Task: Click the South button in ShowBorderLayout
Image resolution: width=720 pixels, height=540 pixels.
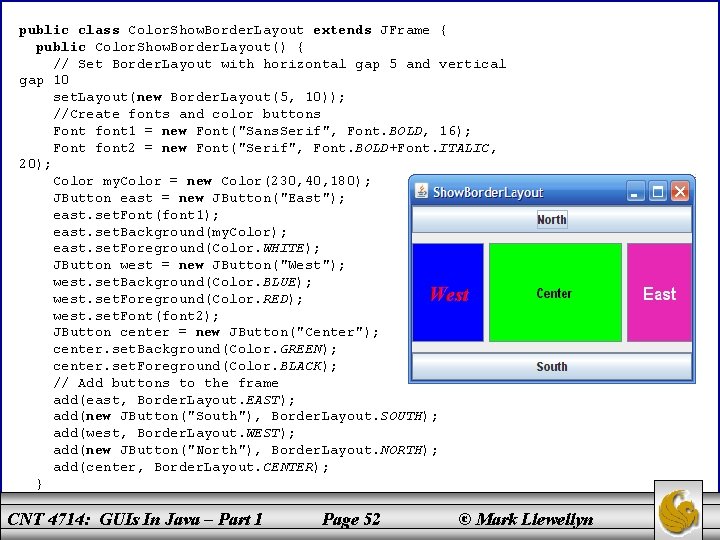Action: [552, 366]
